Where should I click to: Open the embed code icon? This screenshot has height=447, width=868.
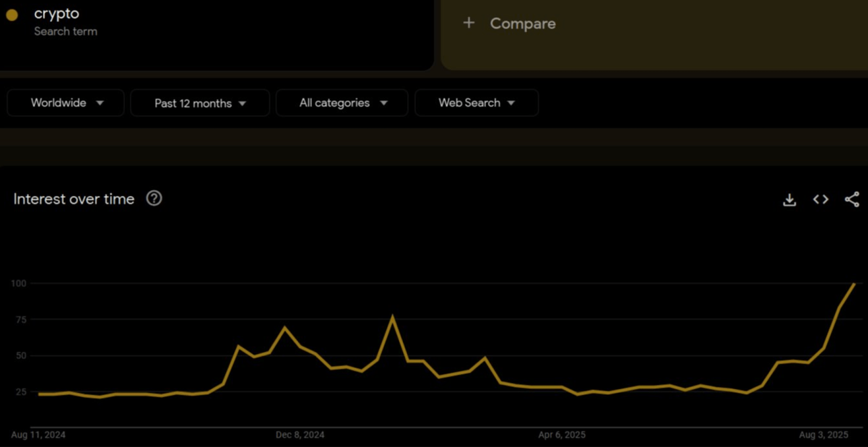click(820, 200)
